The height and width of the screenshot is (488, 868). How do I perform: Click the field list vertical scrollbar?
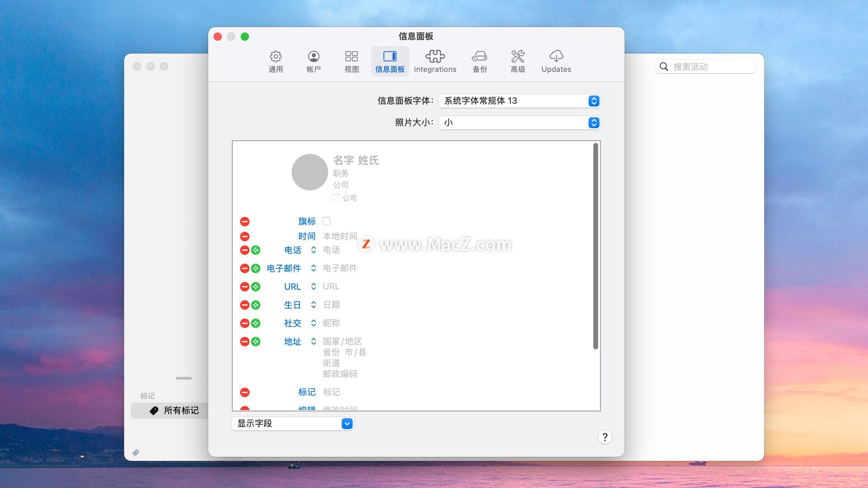click(595, 246)
